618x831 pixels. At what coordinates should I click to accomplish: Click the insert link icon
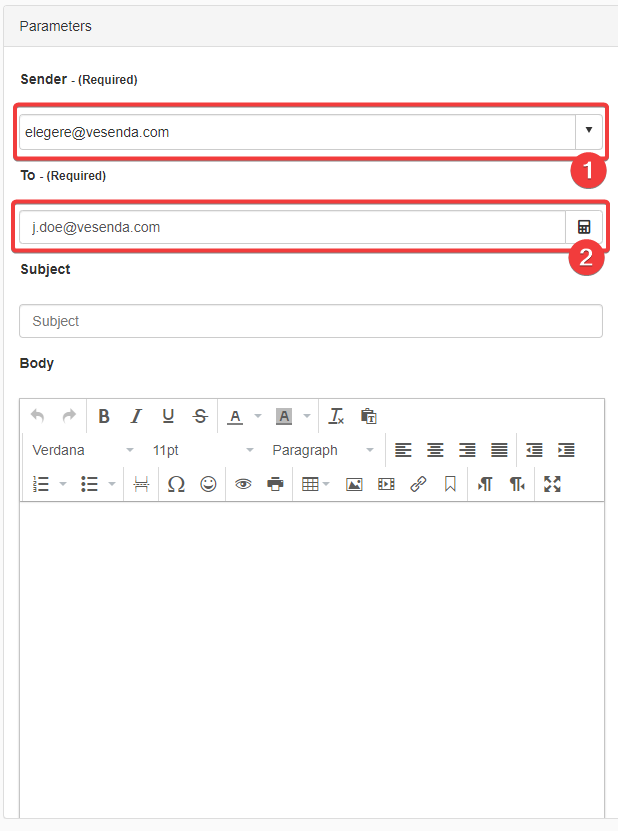point(418,484)
